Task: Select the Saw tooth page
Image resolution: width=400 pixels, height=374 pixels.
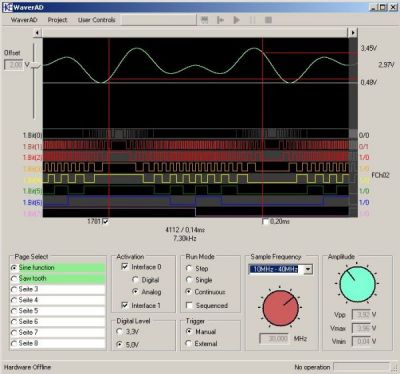Action: tap(58, 279)
